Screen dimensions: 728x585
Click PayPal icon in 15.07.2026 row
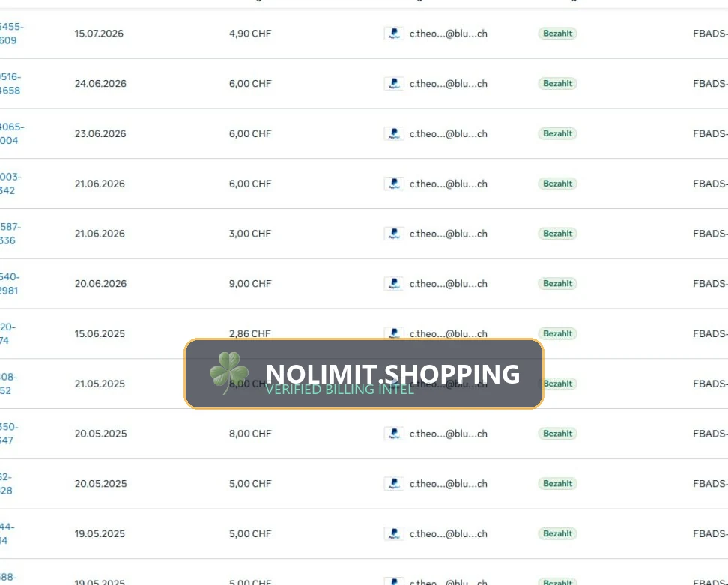[x=394, y=34]
